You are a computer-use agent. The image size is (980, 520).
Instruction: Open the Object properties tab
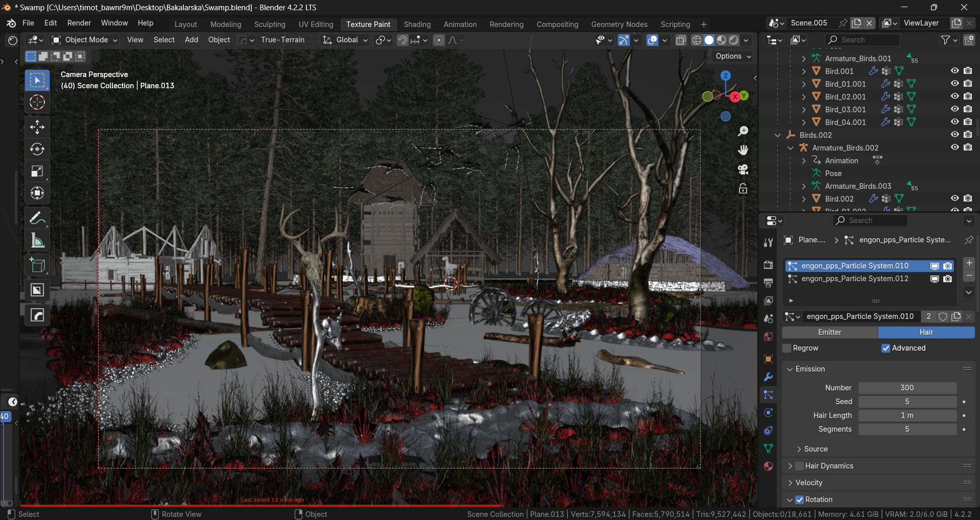pyautogui.click(x=768, y=359)
